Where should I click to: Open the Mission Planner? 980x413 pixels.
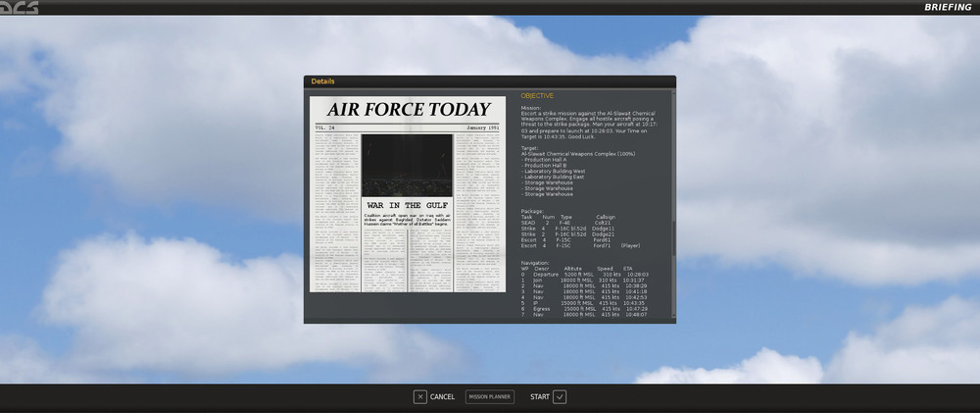[490, 396]
